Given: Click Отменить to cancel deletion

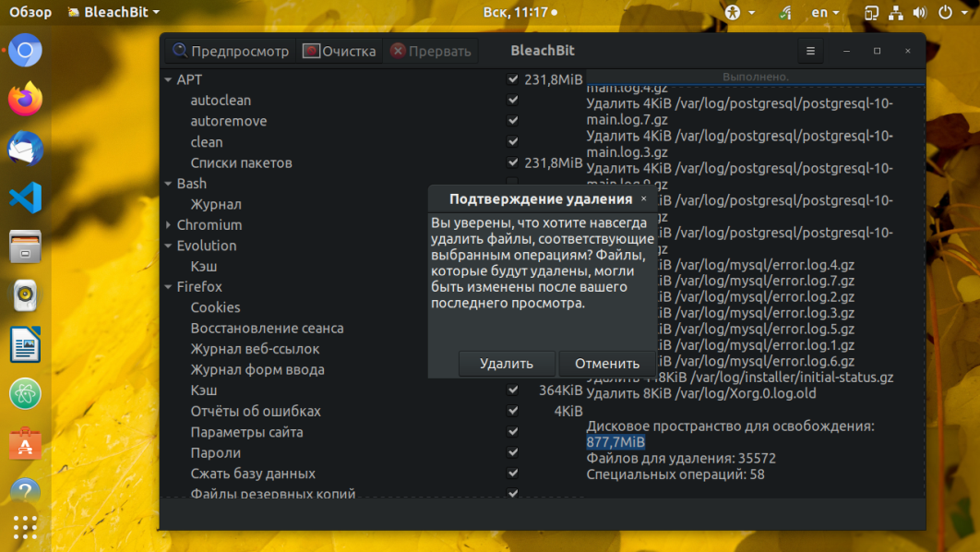Looking at the screenshot, I should pyautogui.click(x=606, y=364).
